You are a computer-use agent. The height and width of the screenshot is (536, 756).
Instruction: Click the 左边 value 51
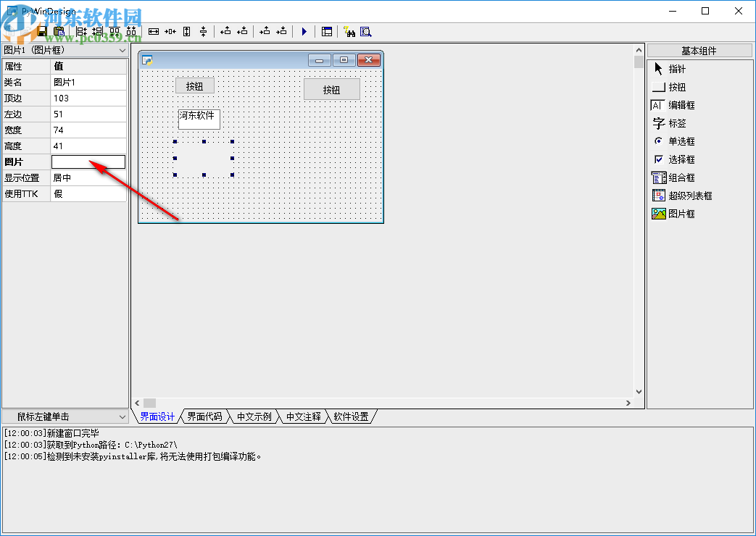coord(88,114)
